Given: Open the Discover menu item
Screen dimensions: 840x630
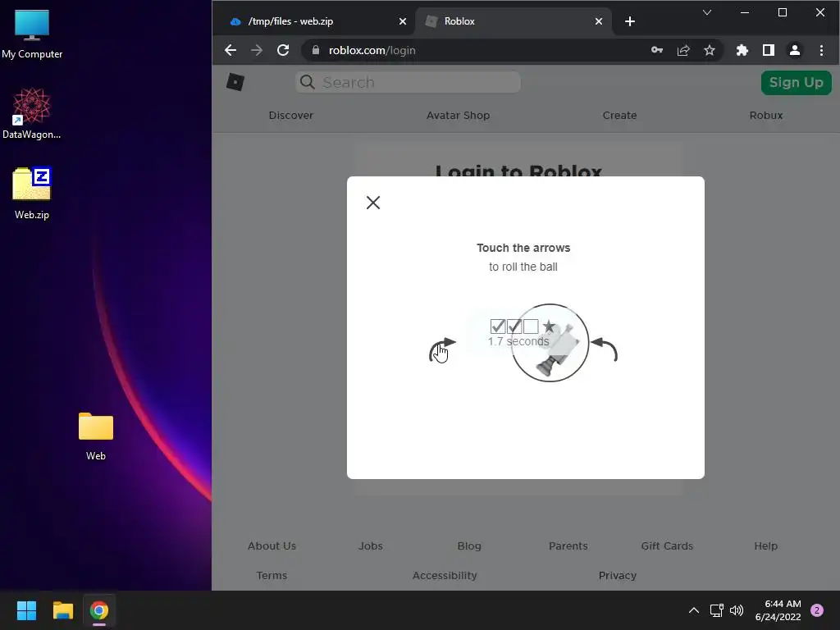Looking at the screenshot, I should coord(291,115).
